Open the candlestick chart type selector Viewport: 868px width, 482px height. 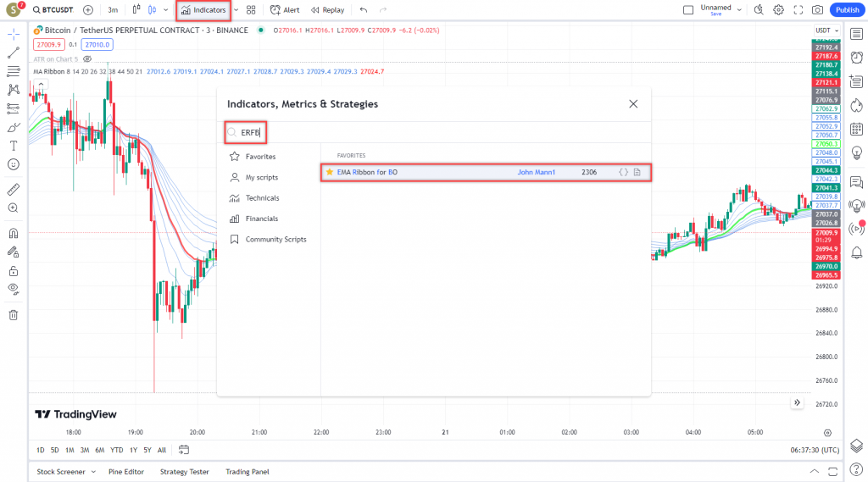(153, 10)
